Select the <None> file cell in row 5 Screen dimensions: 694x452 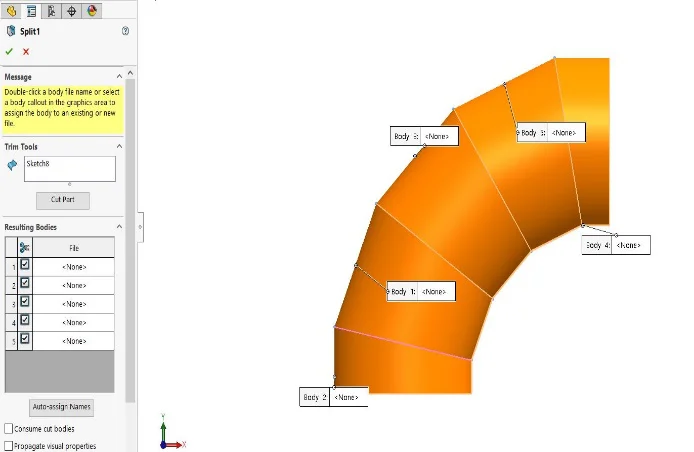[73, 341]
